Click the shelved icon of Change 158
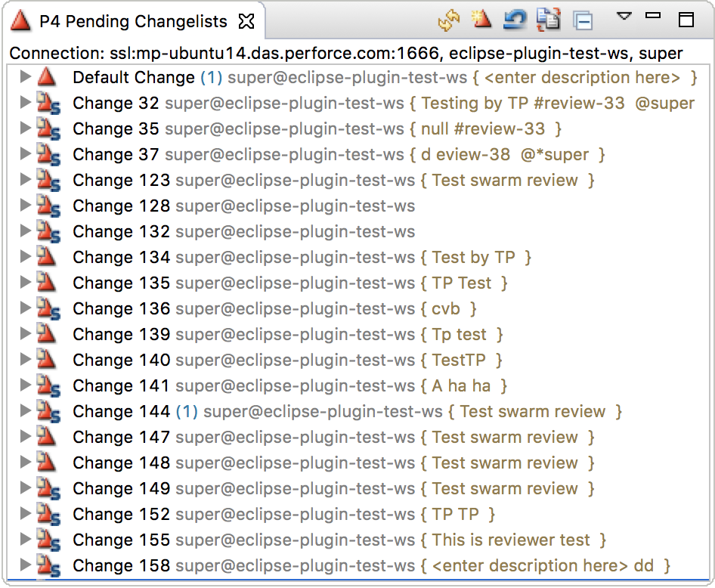 [48, 565]
